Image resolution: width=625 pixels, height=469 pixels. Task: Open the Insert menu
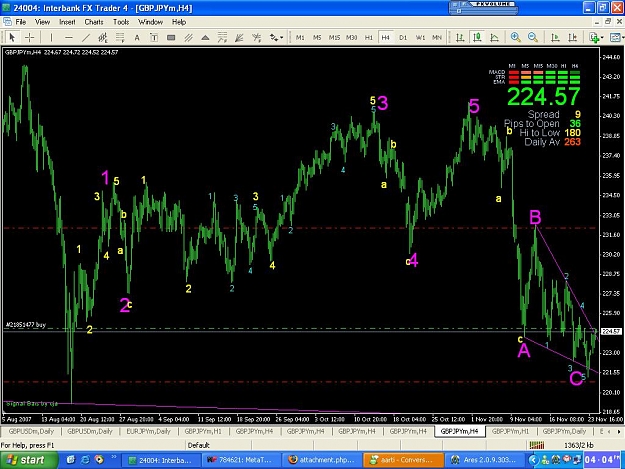(x=67, y=22)
